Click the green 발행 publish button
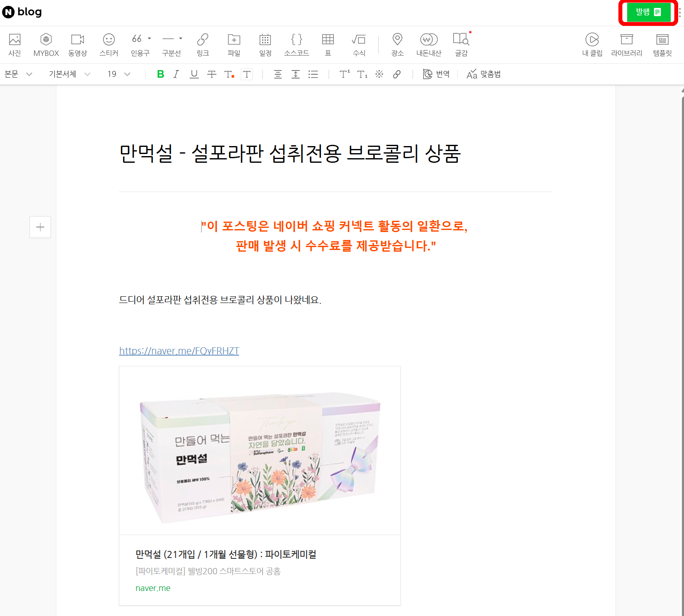The image size is (684, 616). tap(648, 13)
